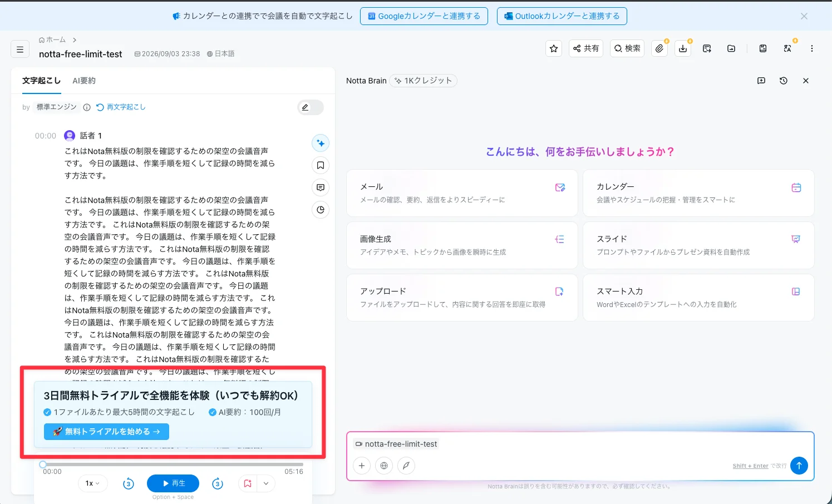Send the chat message arrow button

(x=799, y=466)
